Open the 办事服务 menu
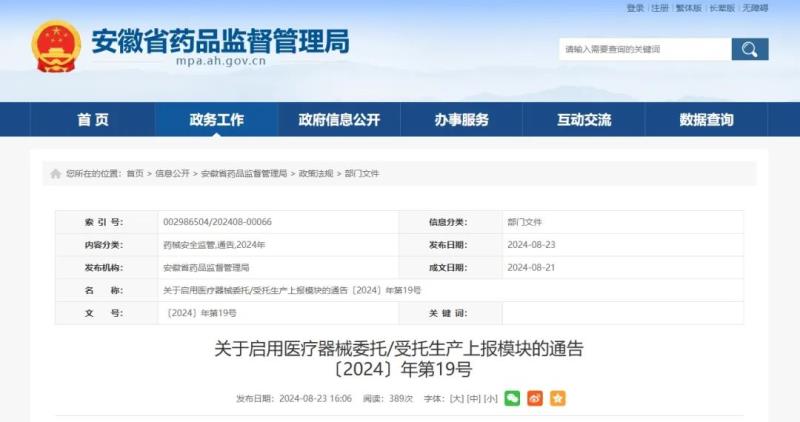 click(462, 120)
